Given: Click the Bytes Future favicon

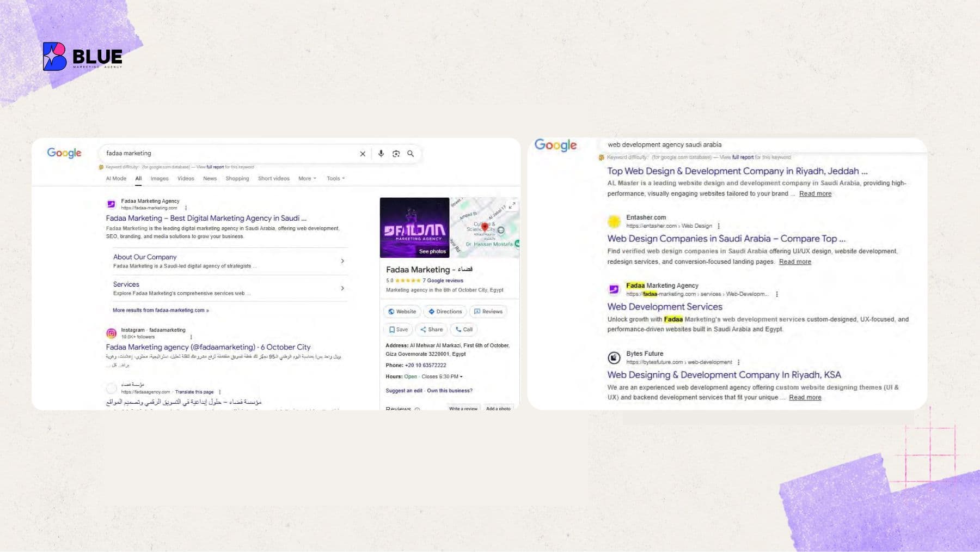Looking at the screenshot, I should (614, 357).
